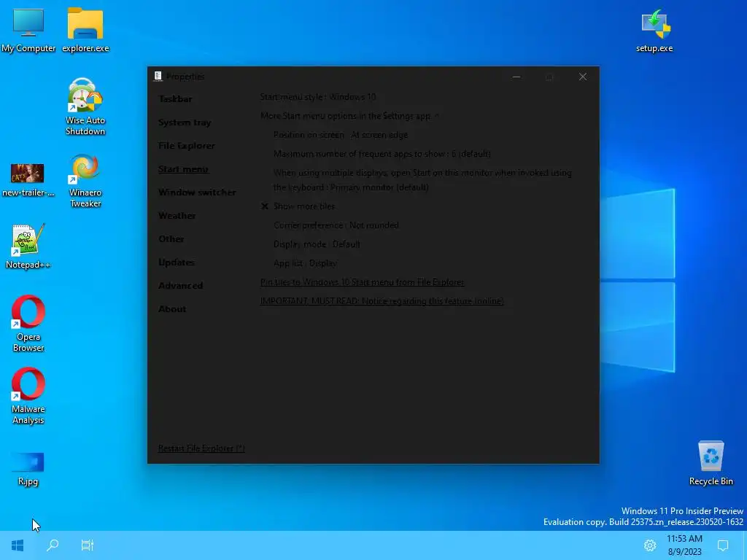Change Corner preference Not rounded setting
This screenshot has height=560, width=747.
pos(336,225)
